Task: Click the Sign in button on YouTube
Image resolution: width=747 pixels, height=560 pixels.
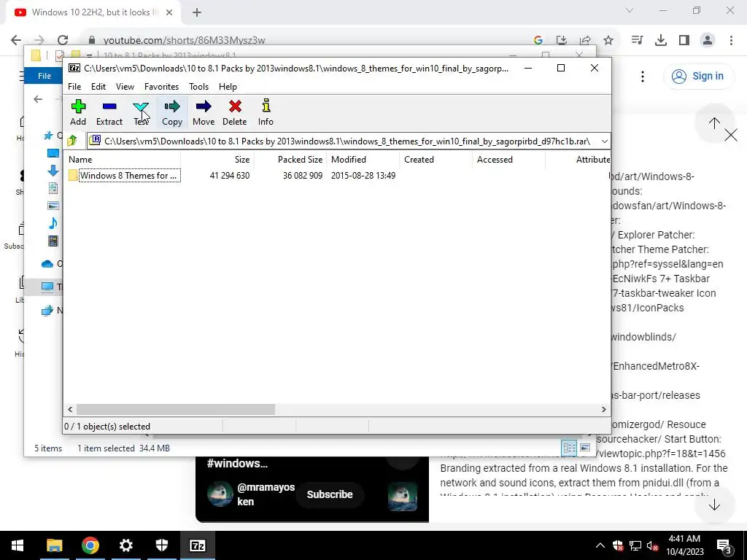Action: pos(697,76)
